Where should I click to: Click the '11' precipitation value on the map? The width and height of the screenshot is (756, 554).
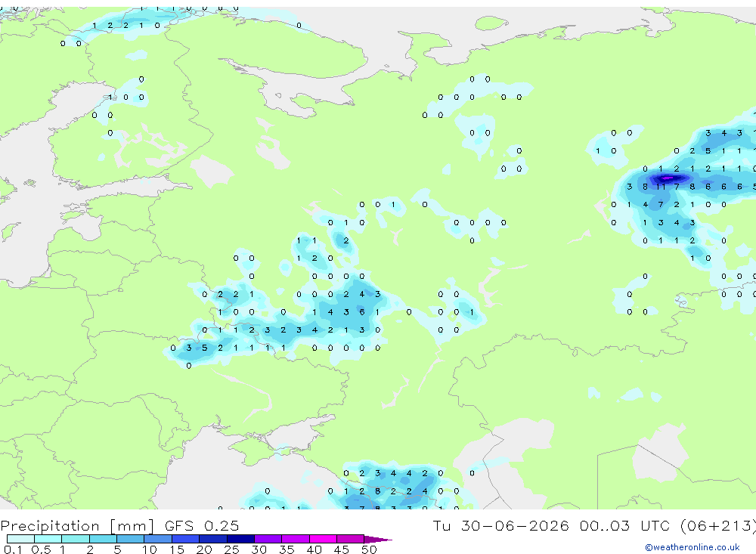(x=661, y=187)
